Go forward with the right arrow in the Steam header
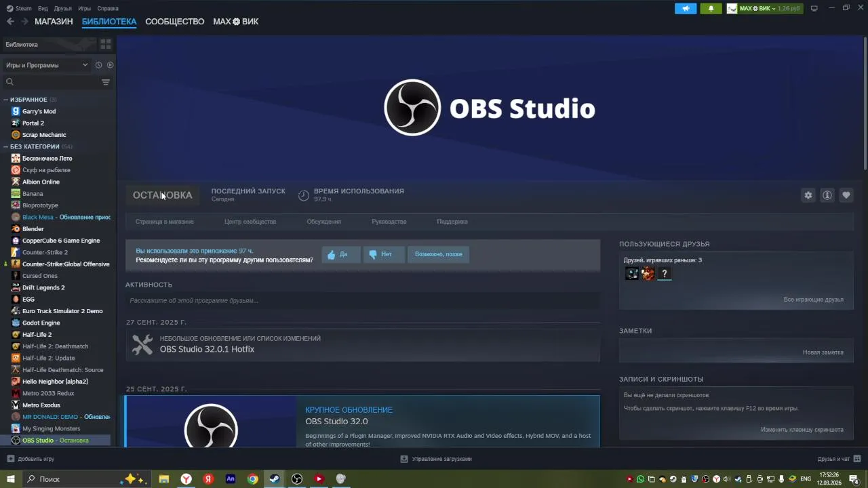 [x=24, y=22]
